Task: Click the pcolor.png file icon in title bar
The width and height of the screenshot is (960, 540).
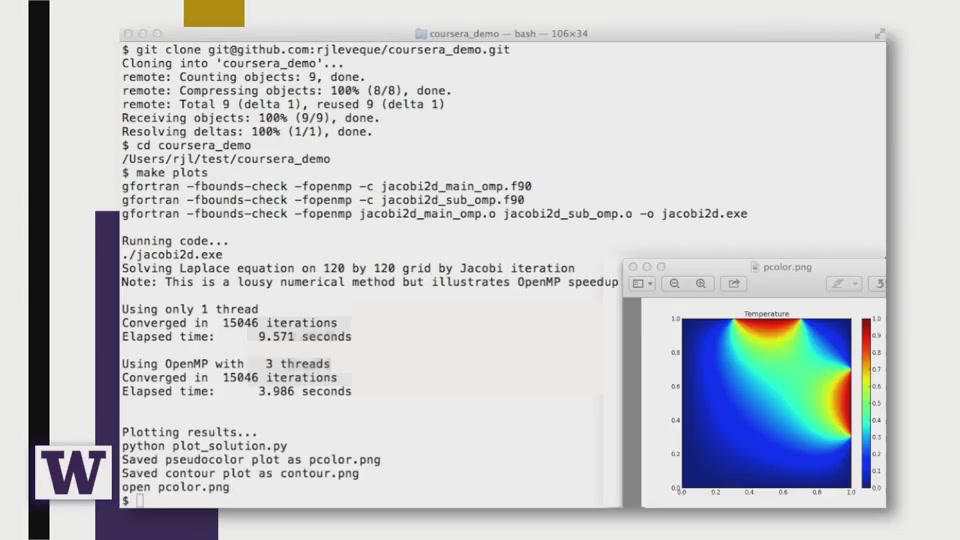Action: [755, 267]
